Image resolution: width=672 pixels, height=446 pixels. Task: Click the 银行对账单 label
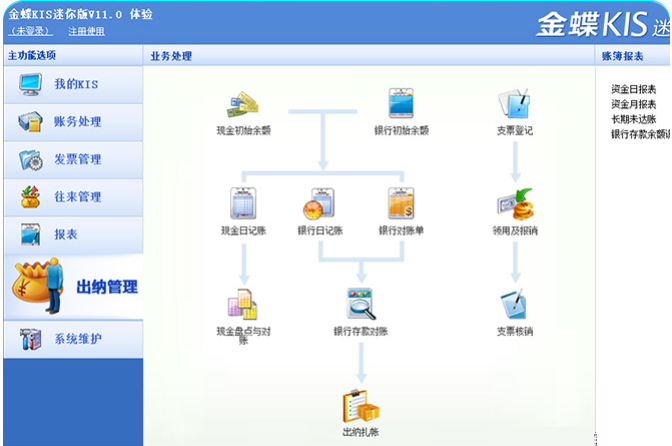click(x=401, y=230)
